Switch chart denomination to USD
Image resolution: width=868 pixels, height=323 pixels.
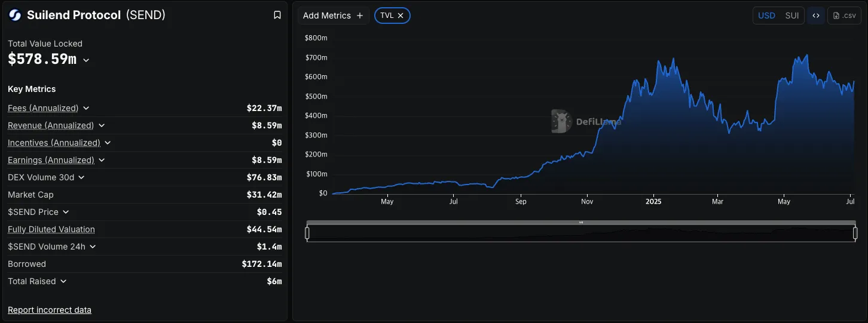[766, 16]
